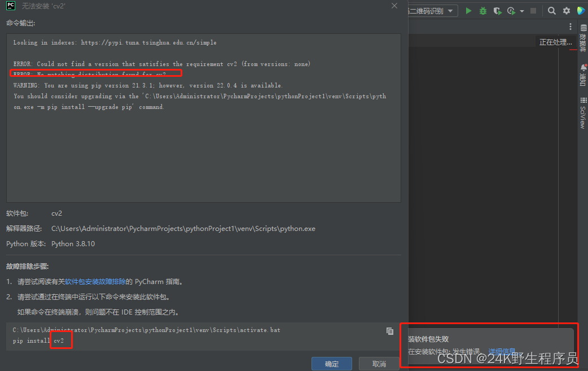Click the colorful Code With Me icon

click(x=581, y=11)
